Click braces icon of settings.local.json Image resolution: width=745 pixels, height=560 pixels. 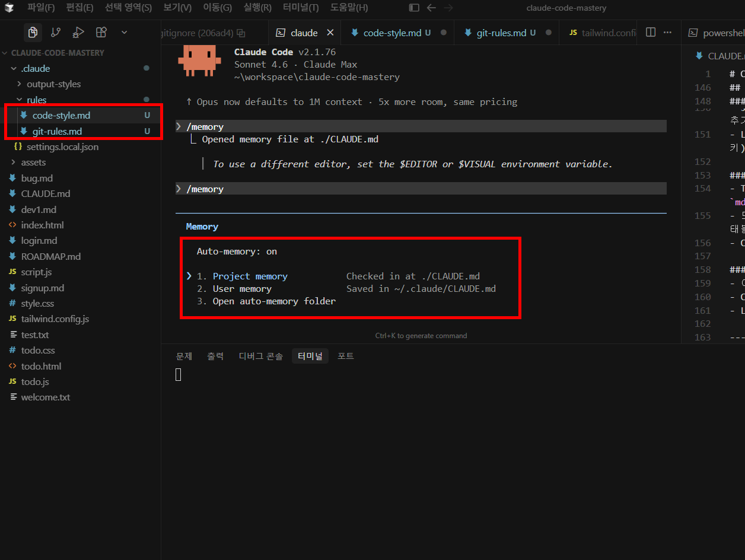(18, 147)
